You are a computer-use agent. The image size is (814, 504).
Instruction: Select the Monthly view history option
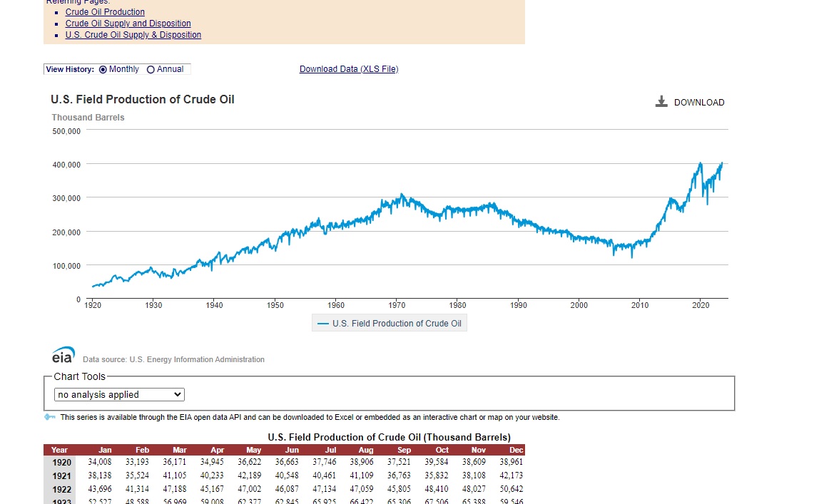103,69
